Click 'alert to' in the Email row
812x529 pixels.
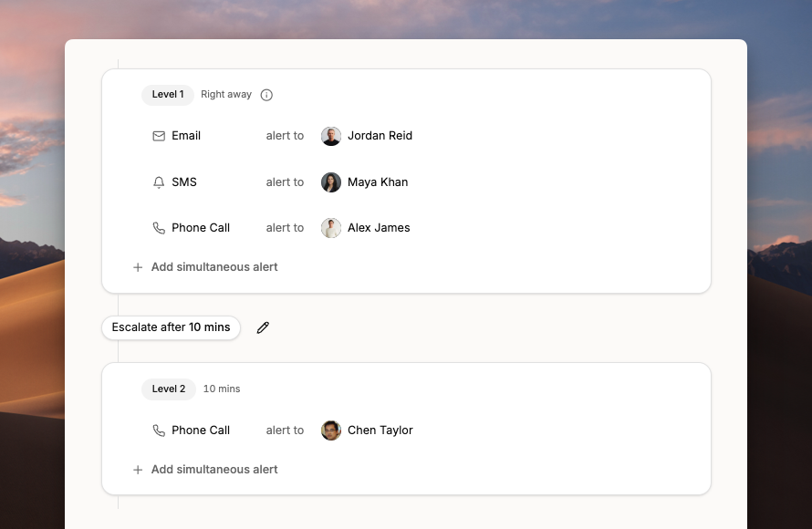285,136
